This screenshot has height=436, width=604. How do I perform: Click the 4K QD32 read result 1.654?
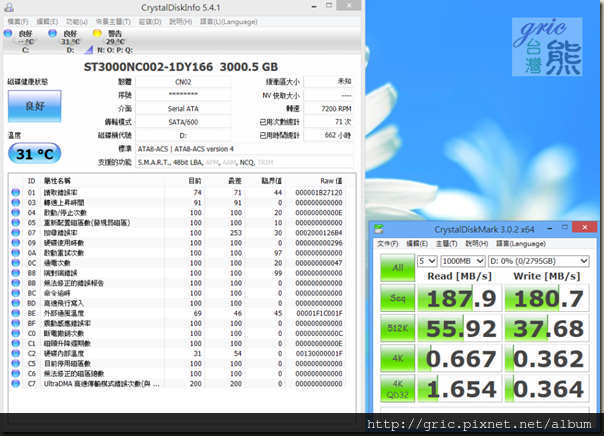pyautogui.click(x=460, y=389)
